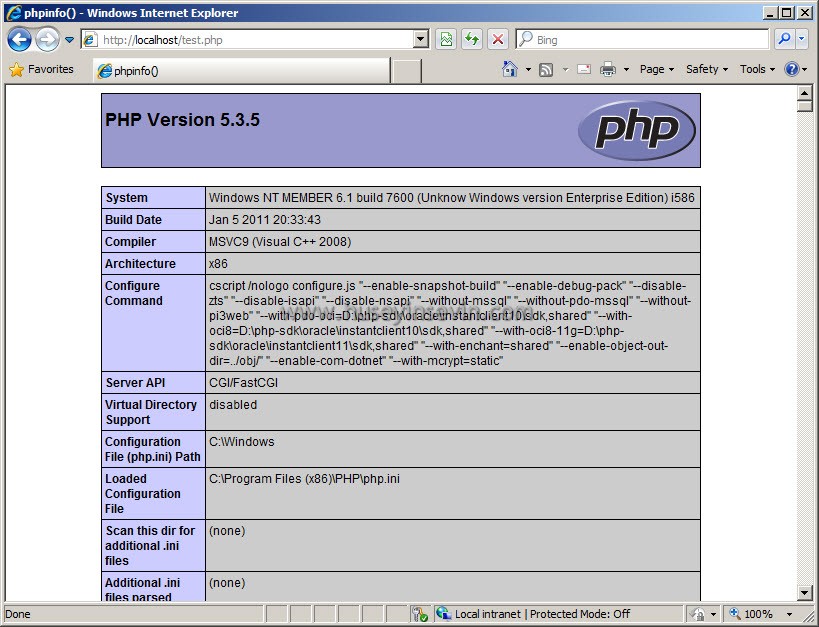Click the 'Compiler' row label
Image resolution: width=819 pixels, height=627 pixels.
(130, 241)
